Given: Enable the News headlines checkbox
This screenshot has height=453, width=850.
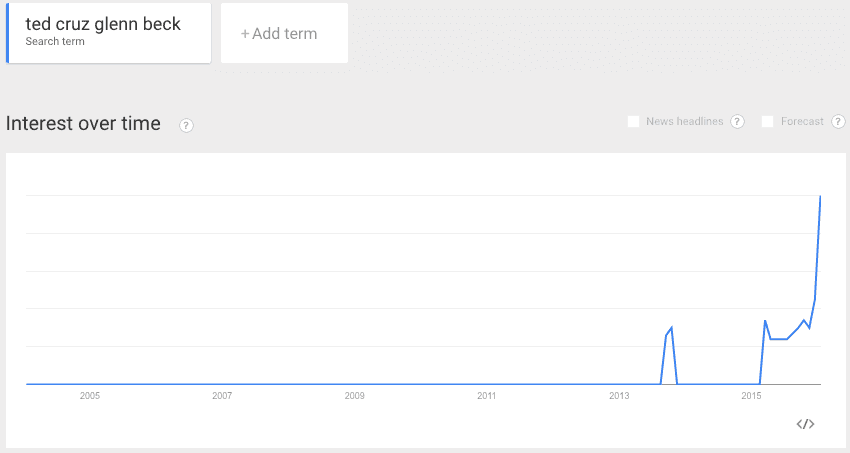Looking at the screenshot, I should (633, 121).
